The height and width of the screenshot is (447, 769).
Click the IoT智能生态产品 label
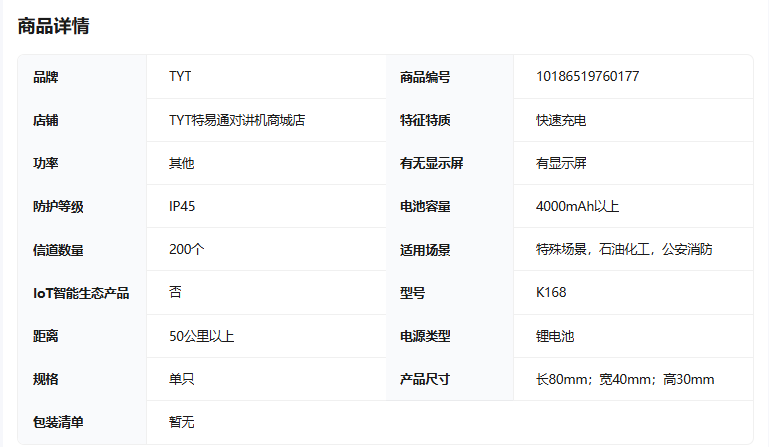(81, 293)
